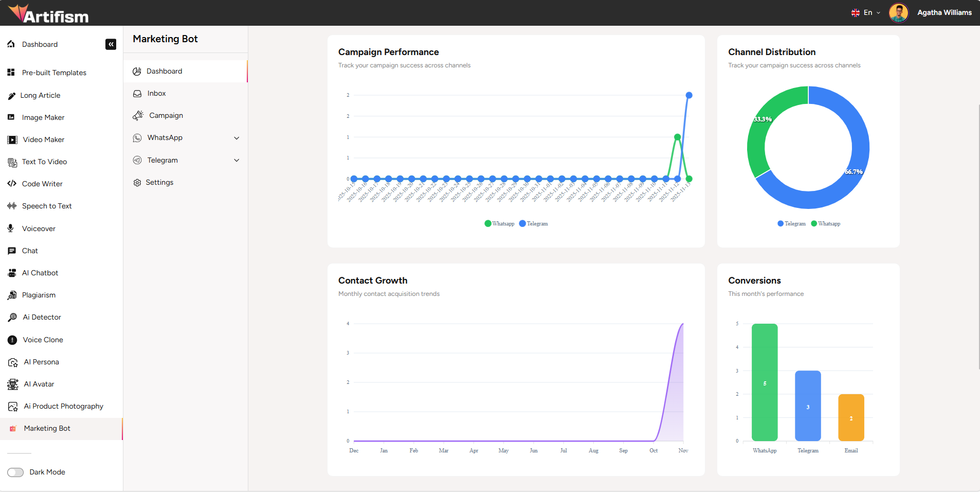Select the Dashboard home icon in sidebar
980x492 pixels.
[11, 44]
